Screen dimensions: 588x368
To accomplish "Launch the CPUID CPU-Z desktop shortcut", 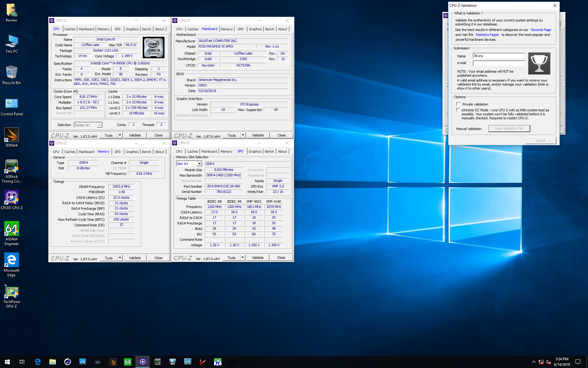I will click(12, 201).
